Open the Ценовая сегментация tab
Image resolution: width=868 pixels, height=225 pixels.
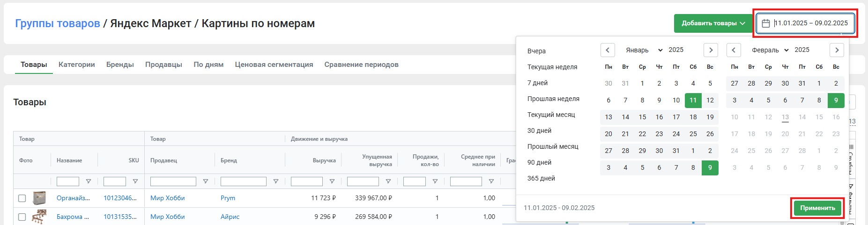pyautogui.click(x=274, y=65)
